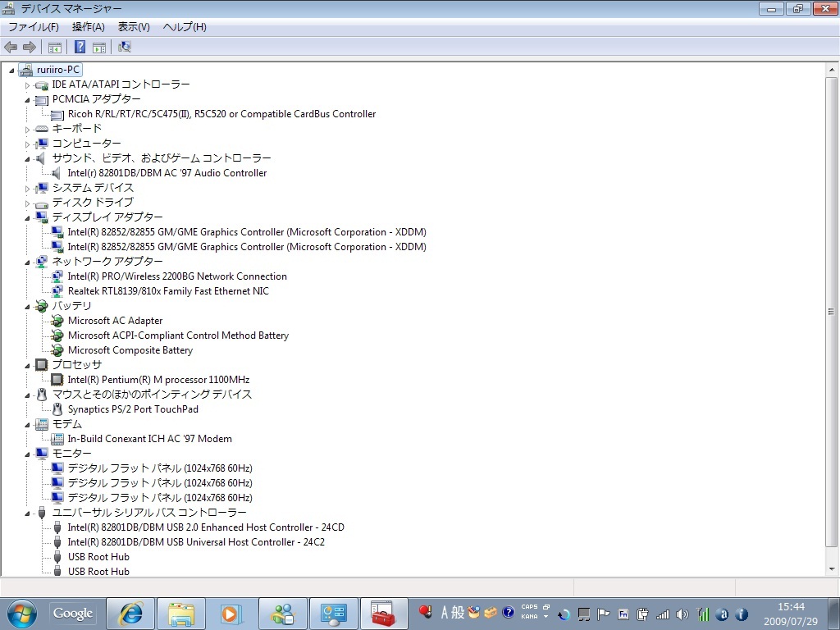Click the show/hide console tree toolbar icon

[55, 47]
